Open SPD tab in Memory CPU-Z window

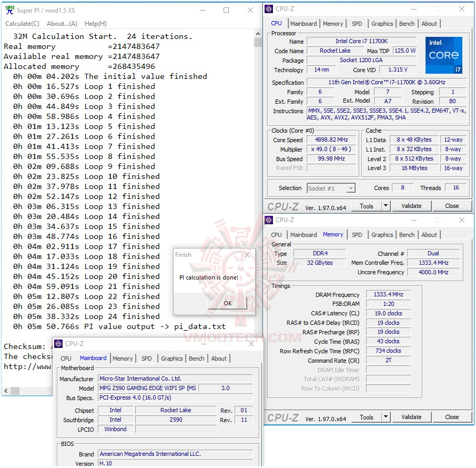(357, 235)
